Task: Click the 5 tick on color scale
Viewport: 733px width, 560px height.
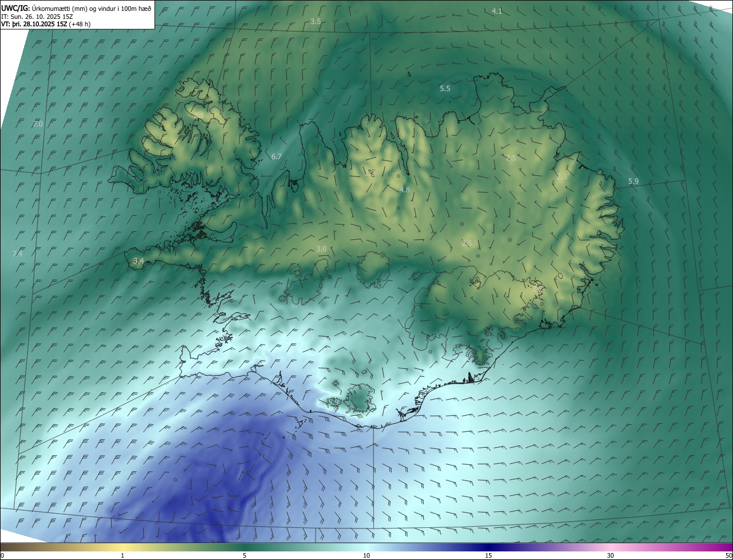Action: pos(245,555)
